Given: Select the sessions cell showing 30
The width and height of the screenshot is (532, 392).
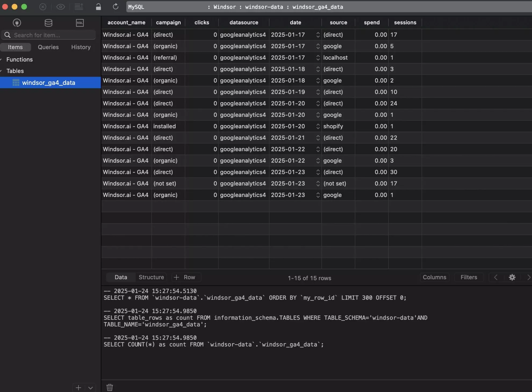Looking at the screenshot, I should [x=405, y=172].
